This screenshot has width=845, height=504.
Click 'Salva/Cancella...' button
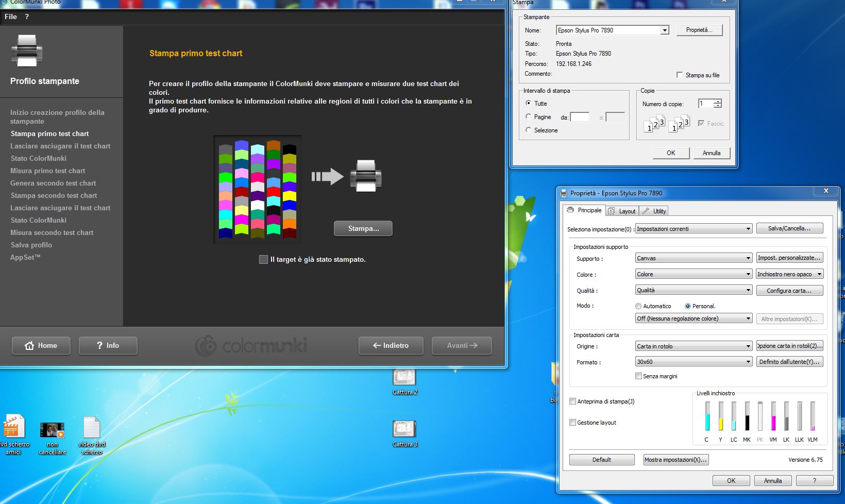point(789,228)
